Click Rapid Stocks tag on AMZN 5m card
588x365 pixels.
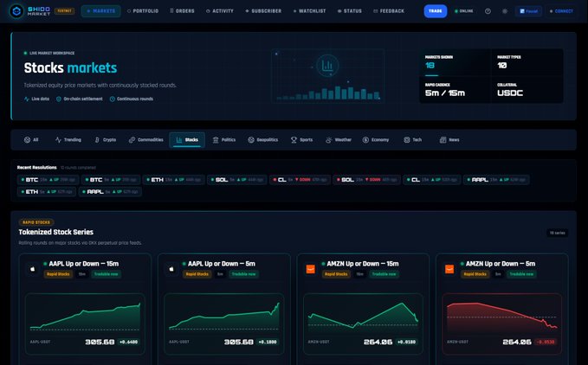click(475, 274)
